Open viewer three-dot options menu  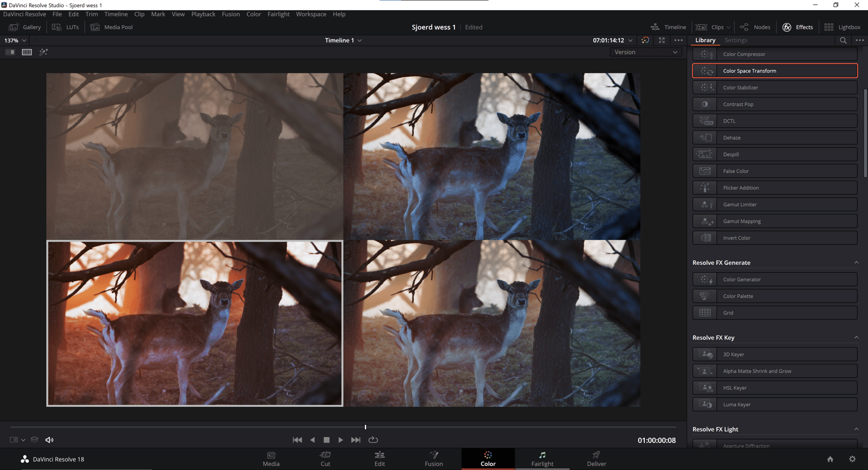pos(678,41)
